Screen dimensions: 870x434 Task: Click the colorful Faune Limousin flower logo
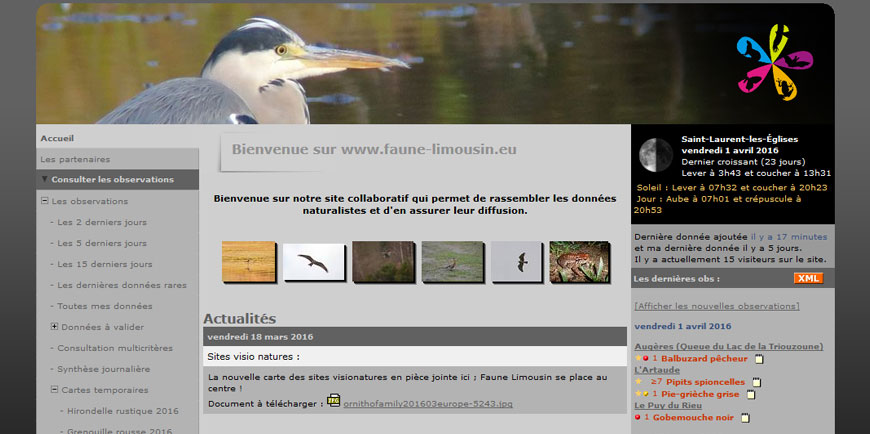tap(774, 62)
